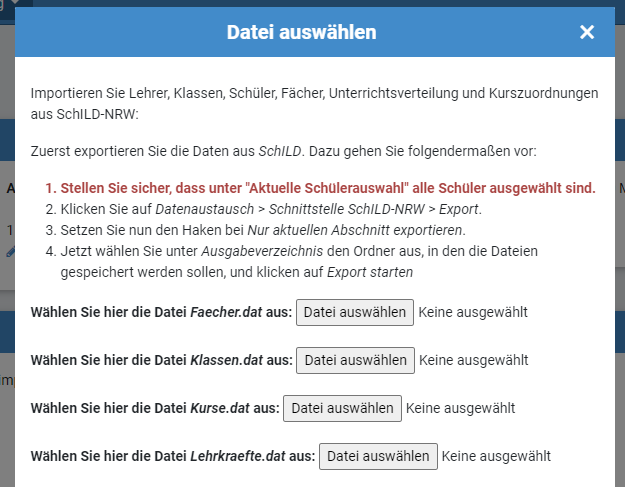Image resolution: width=625 pixels, height=487 pixels.
Task: Close the Datei auswählen dialog
Action: coord(587,32)
